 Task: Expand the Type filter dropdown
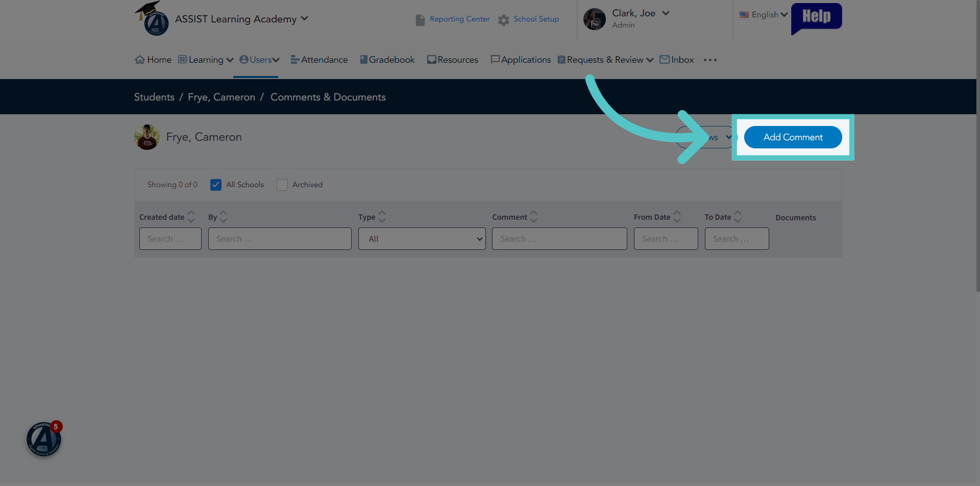422,239
